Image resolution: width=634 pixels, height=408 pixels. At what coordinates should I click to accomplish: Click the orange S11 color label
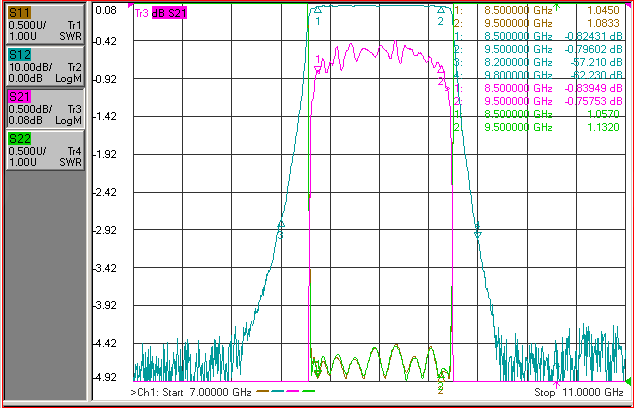[19, 13]
